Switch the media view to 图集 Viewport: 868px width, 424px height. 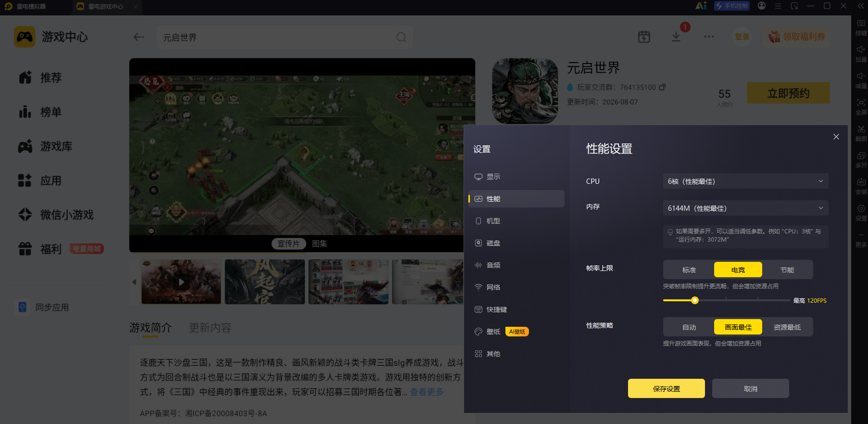(319, 244)
